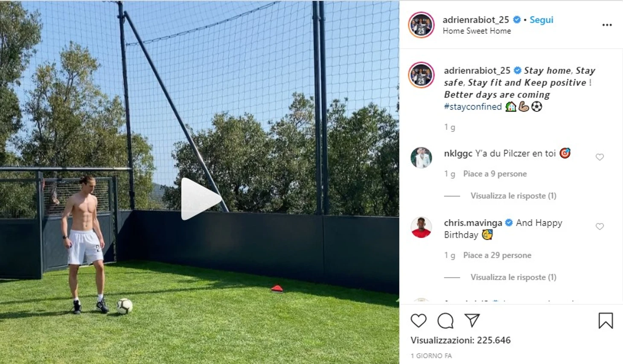Screen dimensions: 623x364
Task: Follow the account via Segui
Action: point(541,20)
